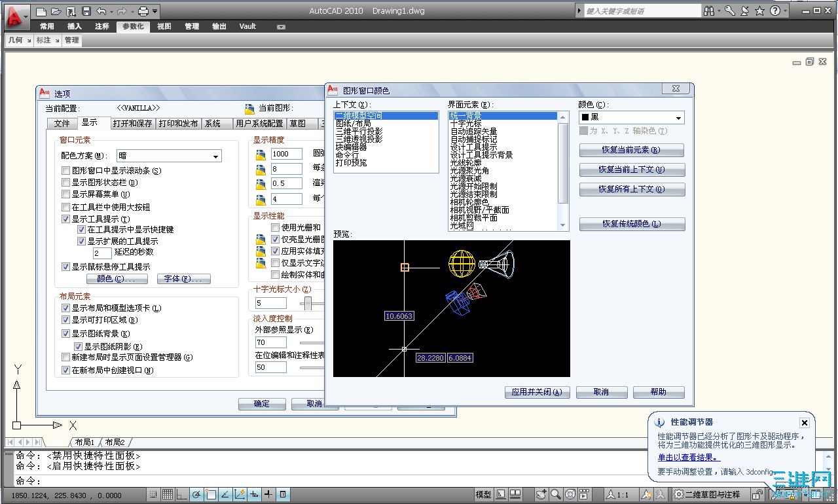Image resolution: width=838 pixels, height=504 pixels.
Task: Select the 打开和保存 tab in Options dialog
Action: 132,123
